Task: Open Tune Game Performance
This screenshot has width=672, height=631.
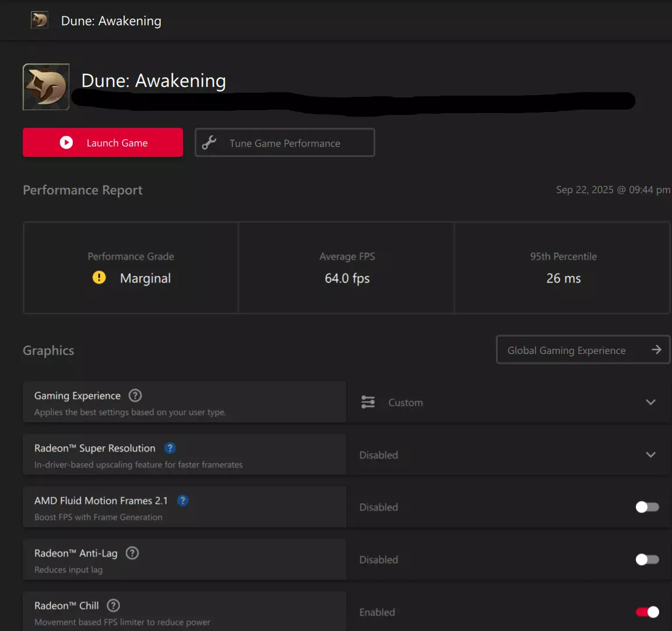Action: tap(285, 142)
